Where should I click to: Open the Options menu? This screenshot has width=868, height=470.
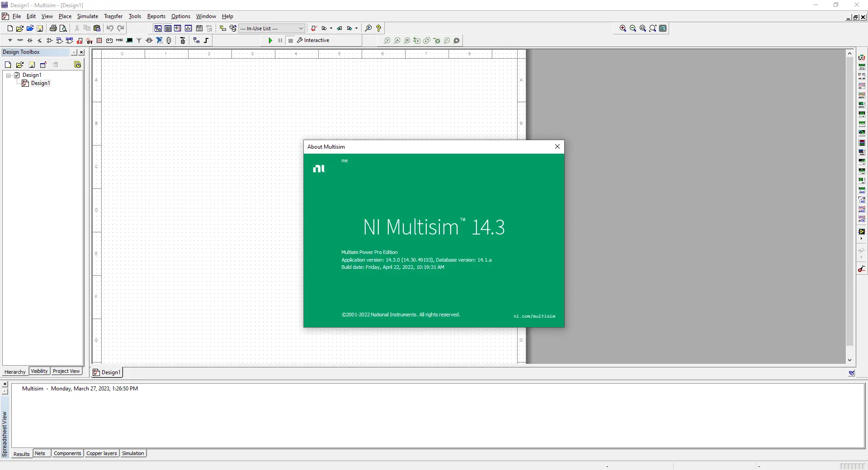point(181,16)
